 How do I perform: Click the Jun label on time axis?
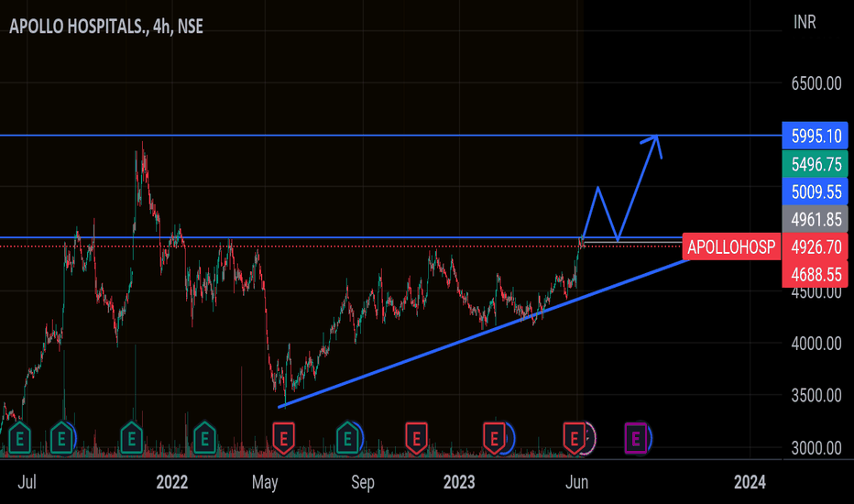[576, 482]
